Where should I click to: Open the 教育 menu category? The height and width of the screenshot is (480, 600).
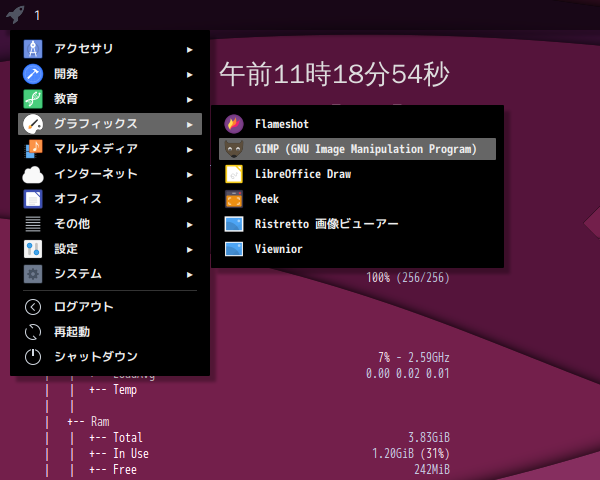pyautogui.click(x=110, y=99)
